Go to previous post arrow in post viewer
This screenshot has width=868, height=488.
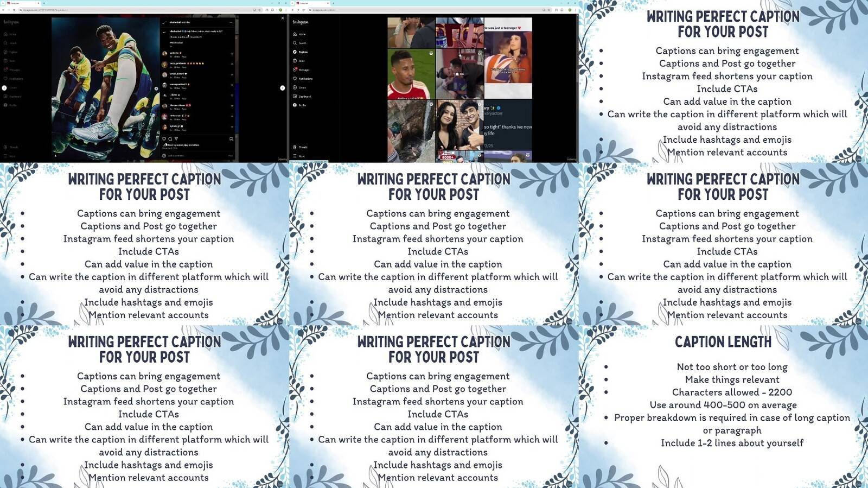(4, 88)
